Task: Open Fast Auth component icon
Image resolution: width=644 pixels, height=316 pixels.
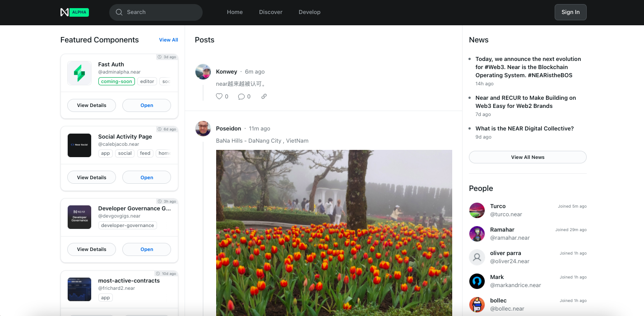Action: pyautogui.click(x=79, y=73)
